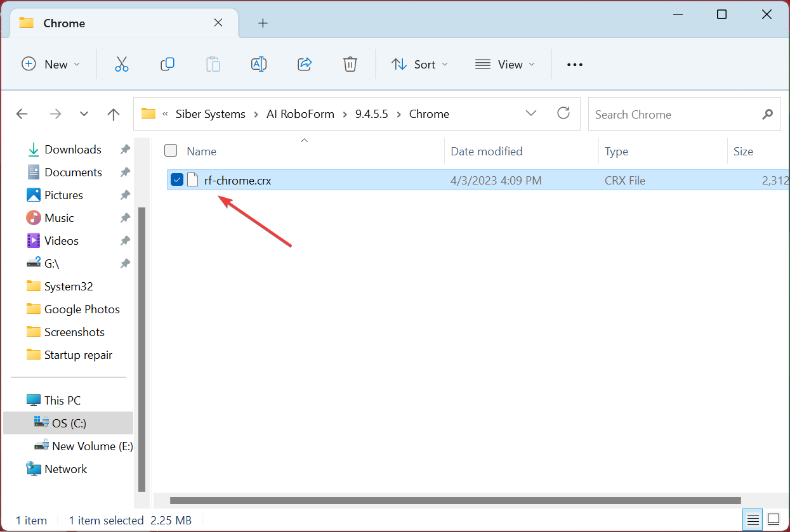Open Pictures in navigation pane
Viewport: 790px width, 532px height.
tap(63, 195)
